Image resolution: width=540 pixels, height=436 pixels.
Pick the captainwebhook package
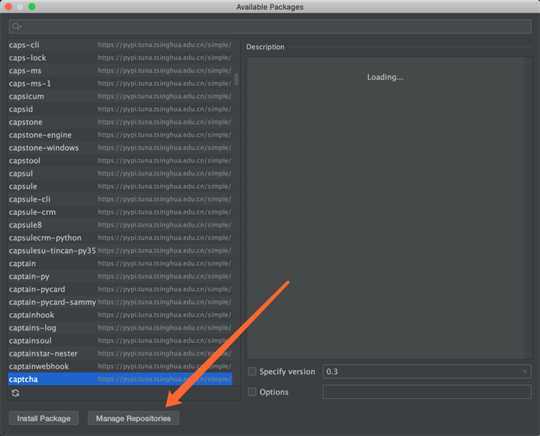click(x=120, y=366)
